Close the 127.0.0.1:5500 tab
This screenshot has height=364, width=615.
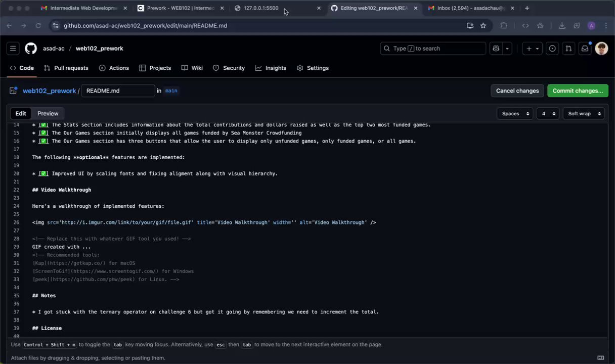(x=319, y=8)
